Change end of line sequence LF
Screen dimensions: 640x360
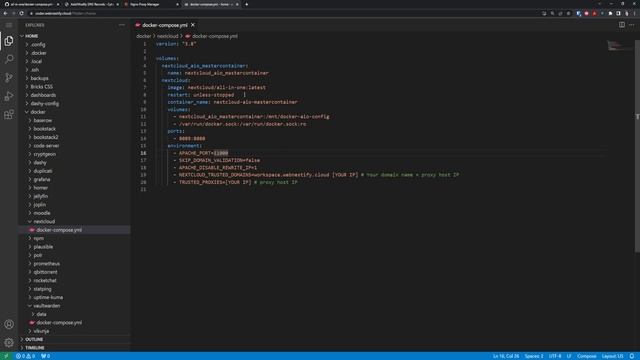[x=569, y=356]
